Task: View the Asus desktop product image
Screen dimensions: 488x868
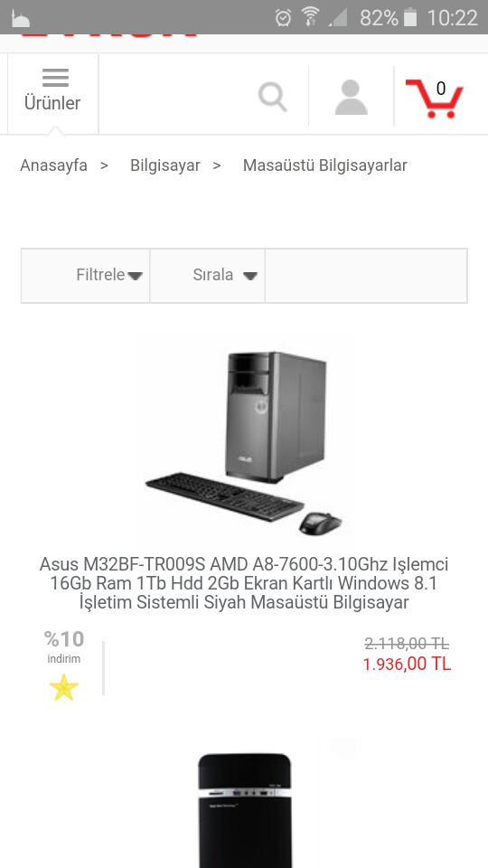Action: pos(244,441)
